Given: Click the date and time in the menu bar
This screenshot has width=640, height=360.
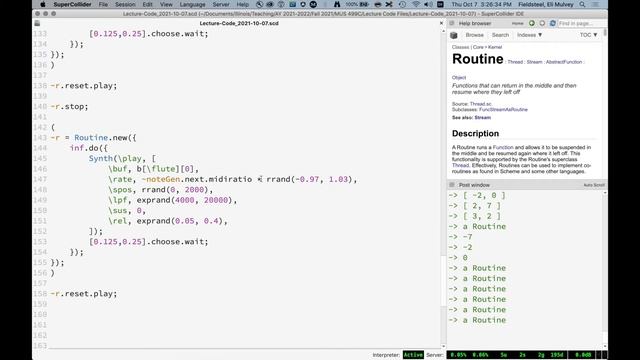Looking at the screenshot, I should point(481,4).
